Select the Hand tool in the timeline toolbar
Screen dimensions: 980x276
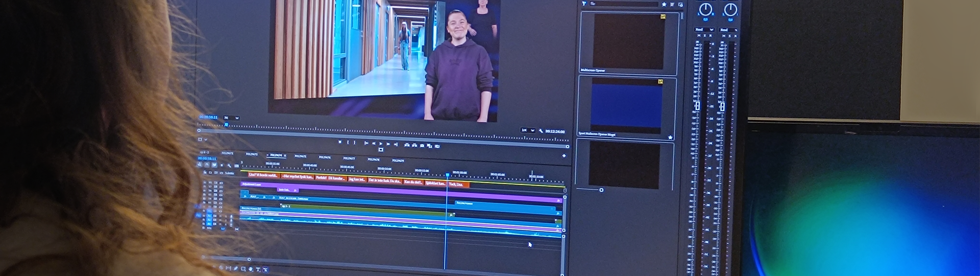click(x=250, y=269)
